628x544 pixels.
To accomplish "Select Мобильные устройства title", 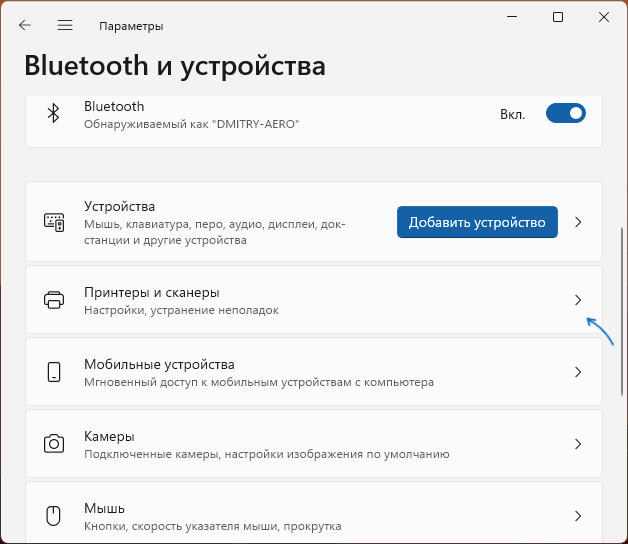I will [159, 365].
